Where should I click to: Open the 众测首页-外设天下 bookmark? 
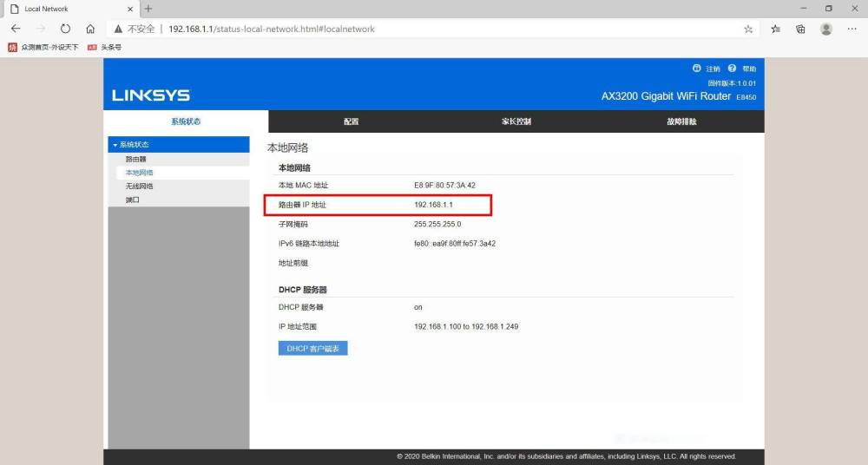tap(43, 48)
